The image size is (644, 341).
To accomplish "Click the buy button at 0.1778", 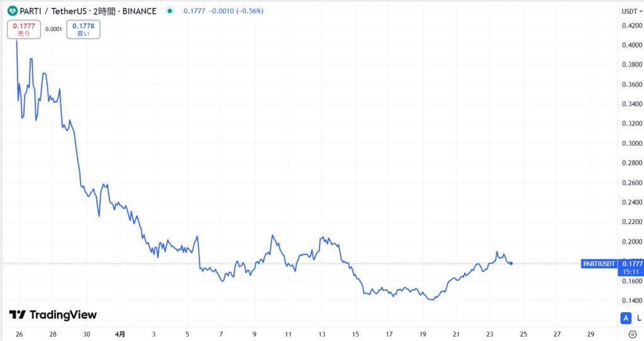I will (x=84, y=30).
